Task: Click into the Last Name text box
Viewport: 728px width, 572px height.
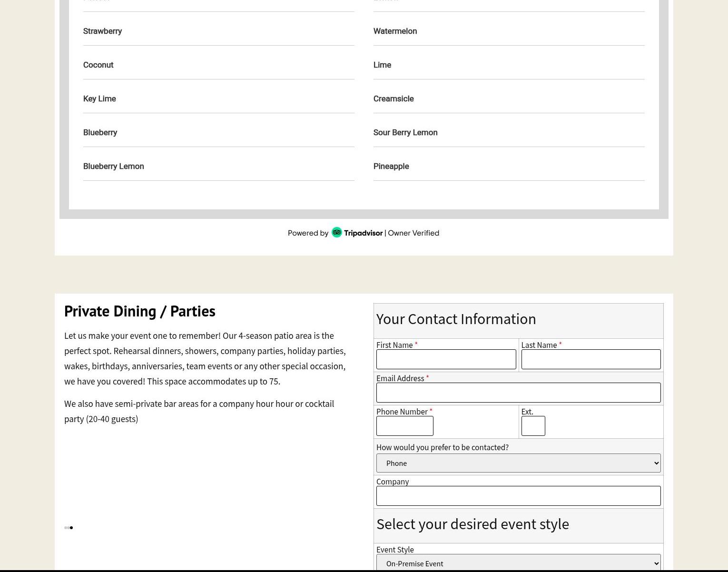Action: click(590, 359)
